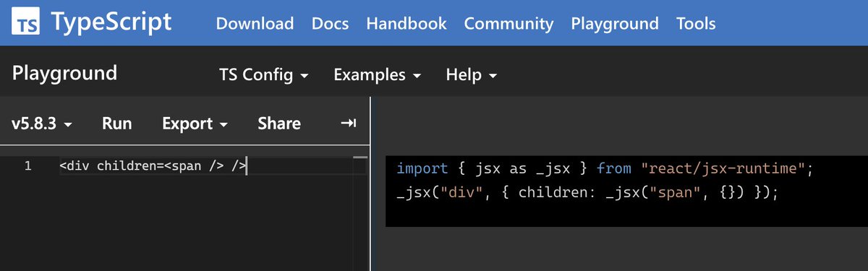
Task: Click the _jsx("div") output line
Action: point(587,194)
